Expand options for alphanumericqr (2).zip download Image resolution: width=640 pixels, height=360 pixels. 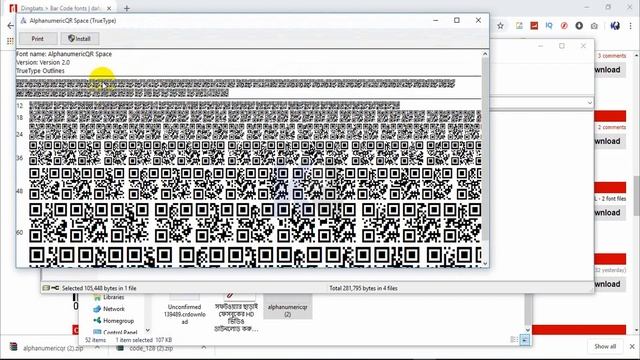97,348
